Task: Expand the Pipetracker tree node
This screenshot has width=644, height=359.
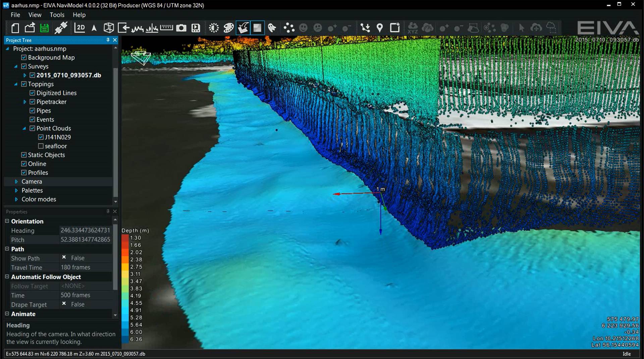Action: point(24,102)
